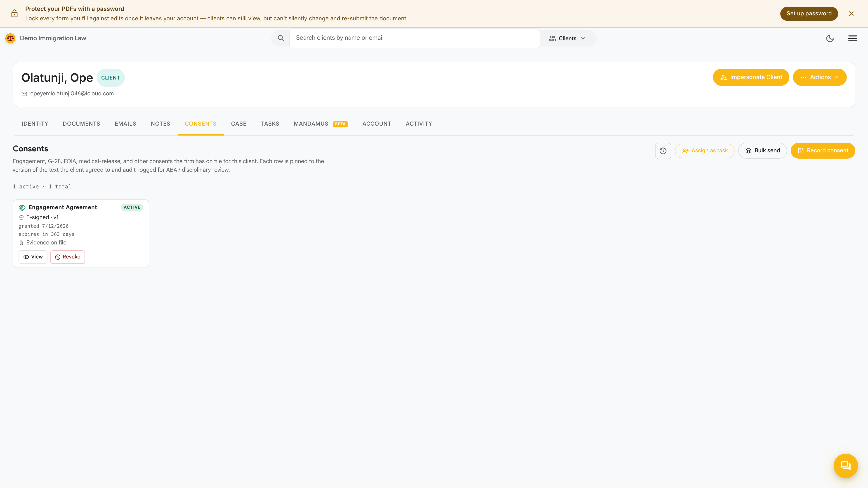Click the 'expires in 363 days' text
The width and height of the screenshot is (868, 488).
point(47,235)
